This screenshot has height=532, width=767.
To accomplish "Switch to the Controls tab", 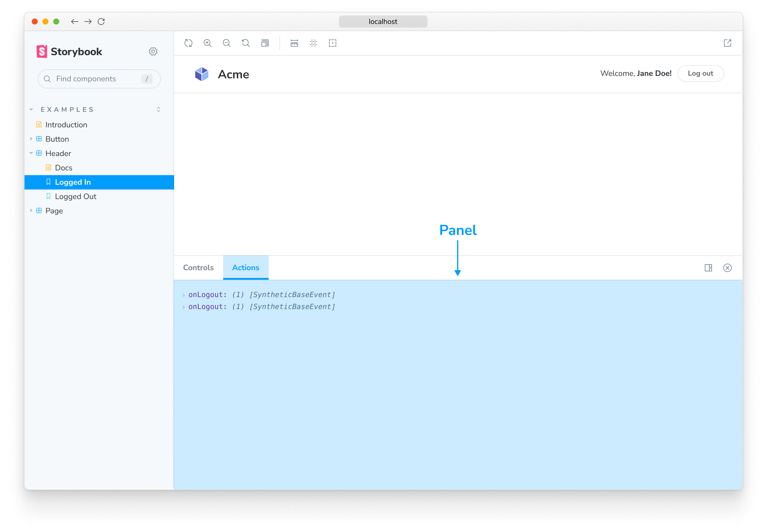I will (x=198, y=268).
